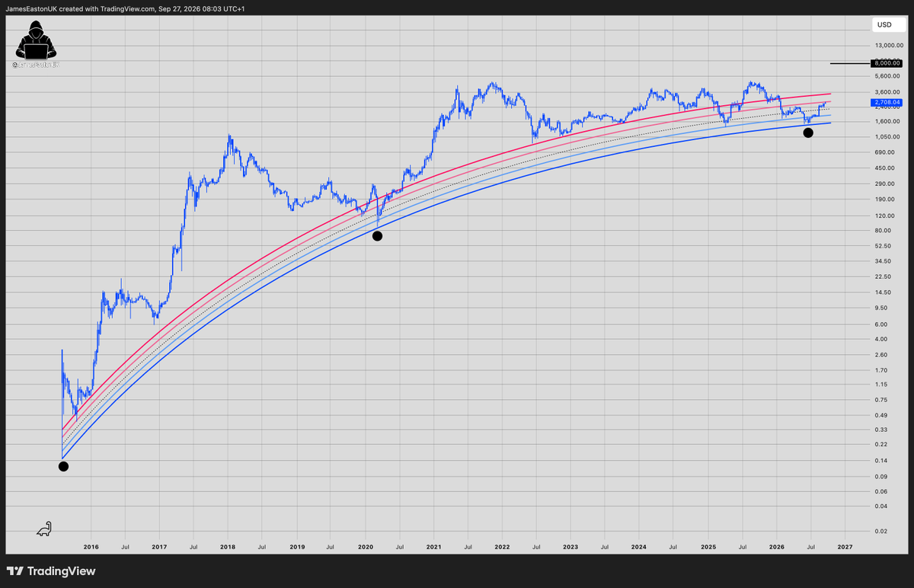914x588 pixels.
Task: Click the 2022 time axis label
Action: (x=502, y=547)
